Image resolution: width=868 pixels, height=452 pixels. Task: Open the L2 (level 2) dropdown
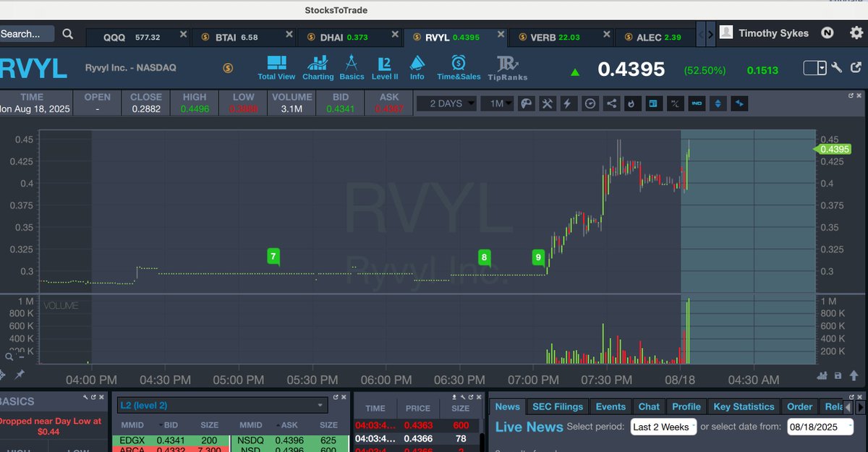pyautogui.click(x=221, y=406)
